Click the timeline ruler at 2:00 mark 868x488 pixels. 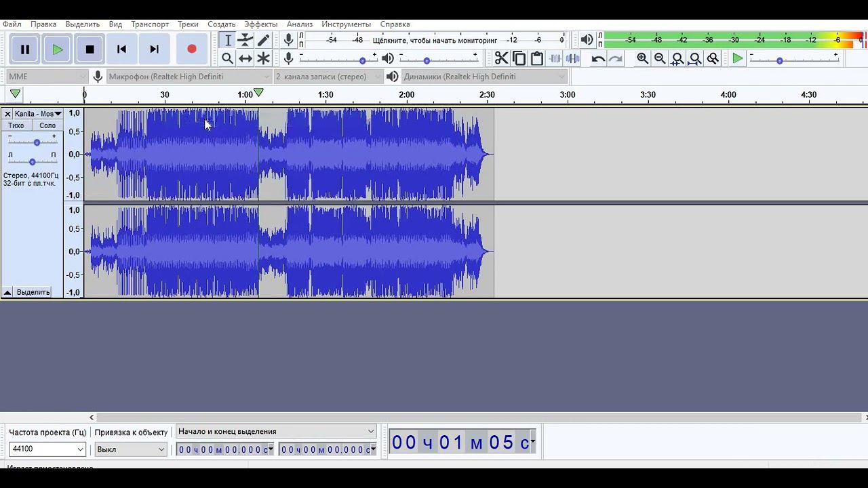pyautogui.click(x=406, y=95)
